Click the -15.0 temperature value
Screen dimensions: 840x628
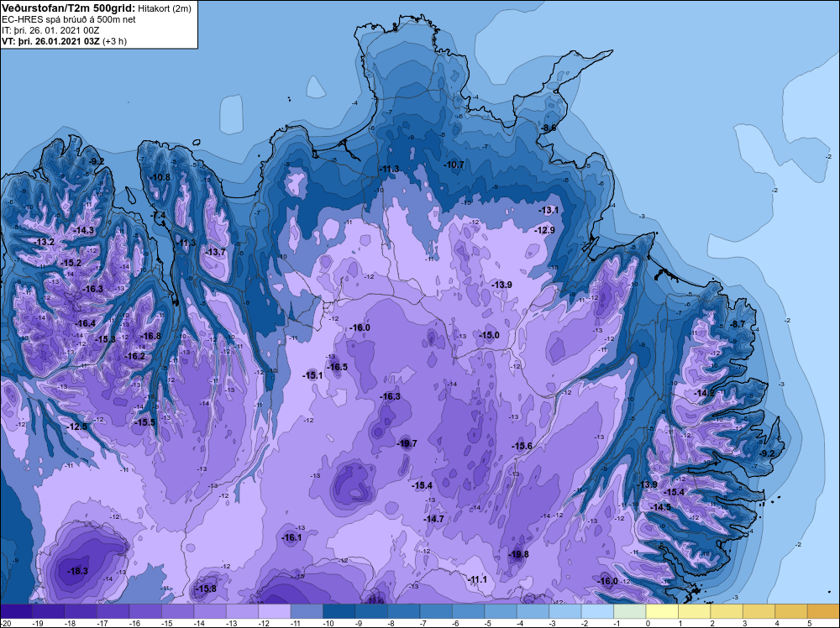(489, 335)
